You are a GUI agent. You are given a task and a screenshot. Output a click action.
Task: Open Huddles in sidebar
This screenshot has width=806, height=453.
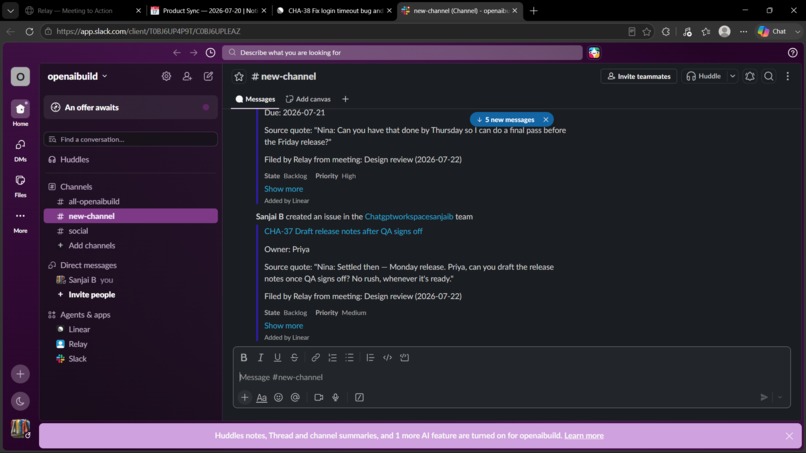(131, 159)
